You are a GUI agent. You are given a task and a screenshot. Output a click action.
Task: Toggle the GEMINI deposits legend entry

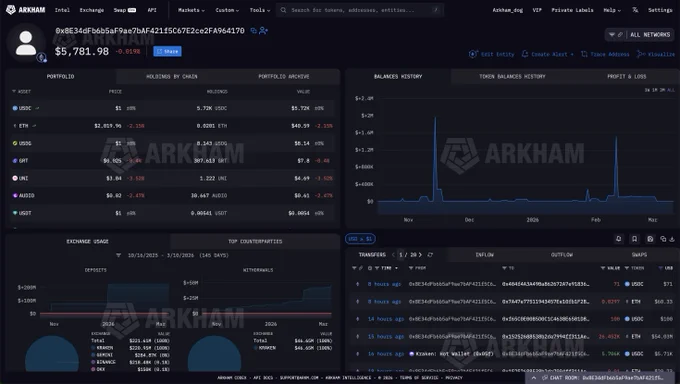point(102,355)
